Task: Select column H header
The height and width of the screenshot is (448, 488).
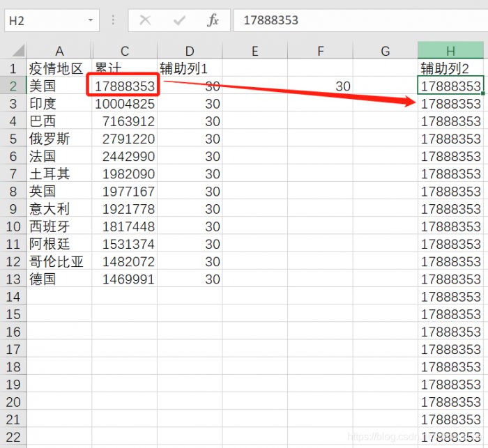Action: coord(450,51)
